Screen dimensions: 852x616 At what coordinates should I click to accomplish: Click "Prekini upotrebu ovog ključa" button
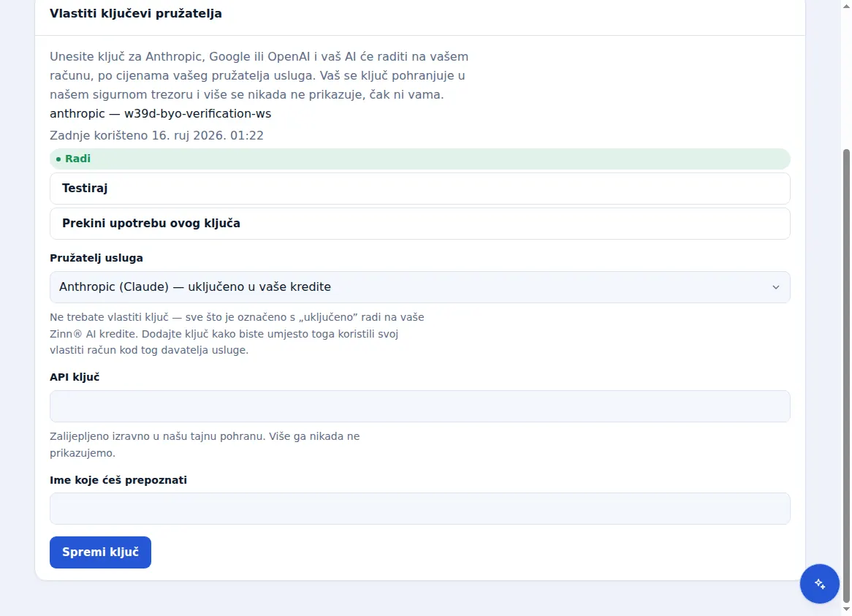[x=419, y=224]
